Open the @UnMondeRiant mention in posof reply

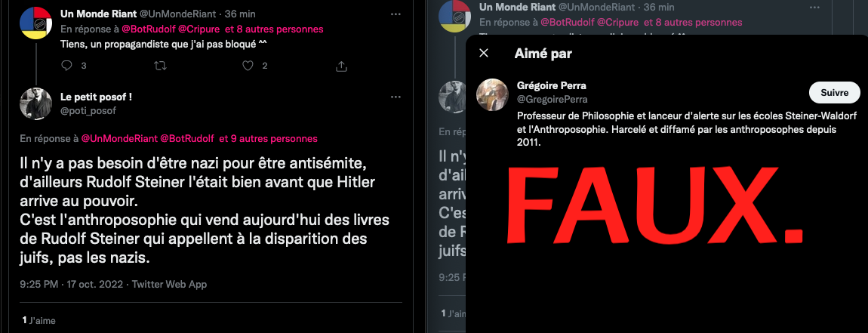point(119,138)
